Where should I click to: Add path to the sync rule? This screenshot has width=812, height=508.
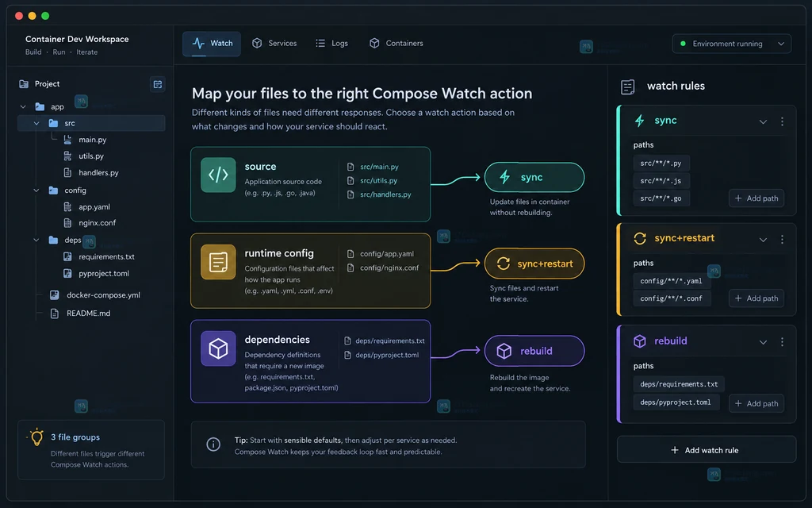point(756,198)
